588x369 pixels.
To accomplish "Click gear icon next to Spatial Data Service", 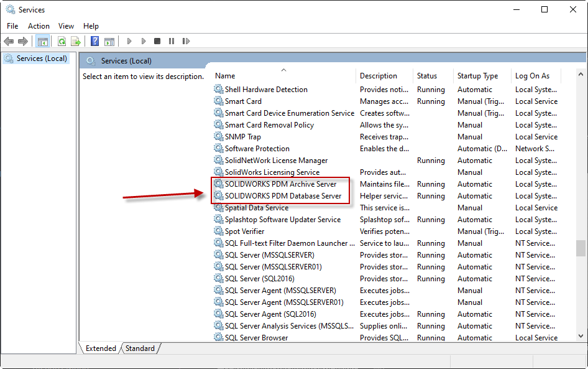I will [x=219, y=208].
